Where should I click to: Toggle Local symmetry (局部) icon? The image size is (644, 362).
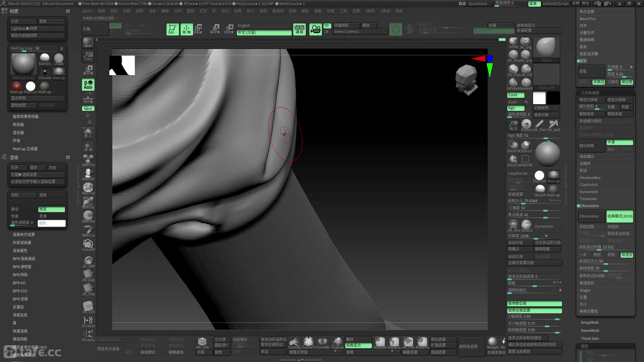tap(88, 84)
